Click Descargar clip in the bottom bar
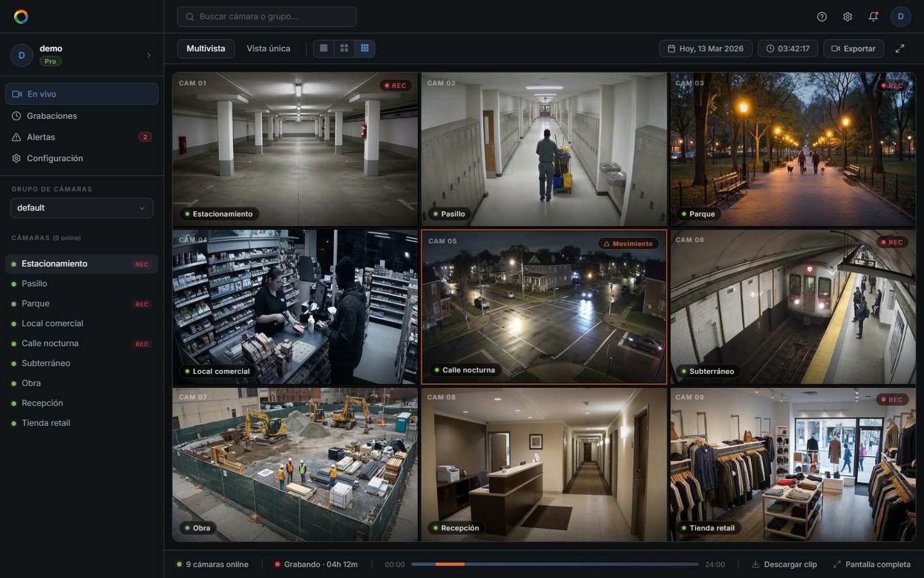Image resolution: width=924 pixels, height=578 pixels. tap(784, 565)
